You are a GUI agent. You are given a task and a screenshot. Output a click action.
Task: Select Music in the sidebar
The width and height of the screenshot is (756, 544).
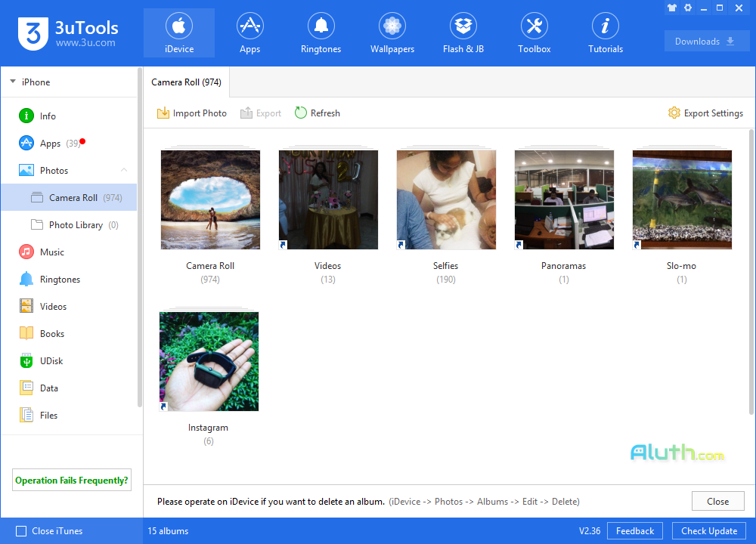pos(51,252)
